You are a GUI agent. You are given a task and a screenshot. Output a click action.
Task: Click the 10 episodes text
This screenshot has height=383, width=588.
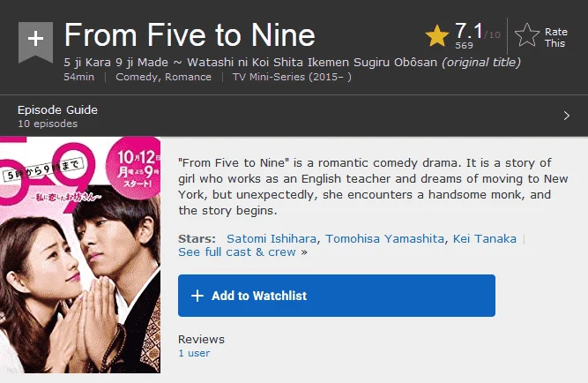48,124
